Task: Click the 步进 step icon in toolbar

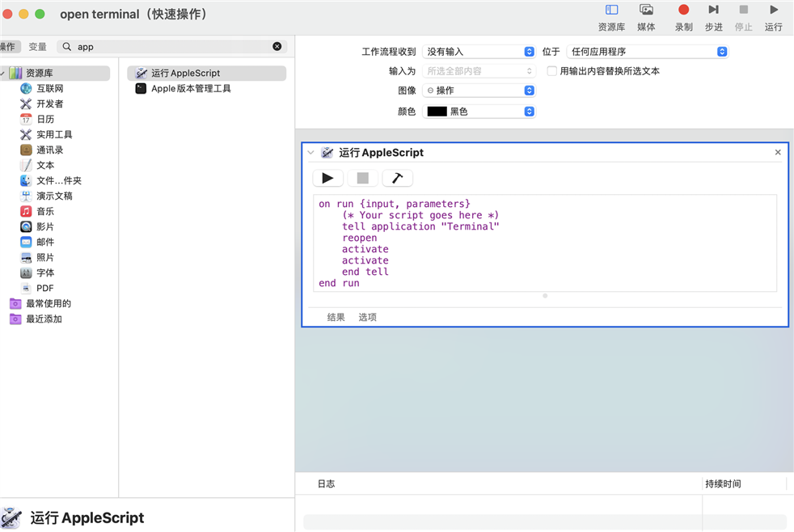Action: 713,10
